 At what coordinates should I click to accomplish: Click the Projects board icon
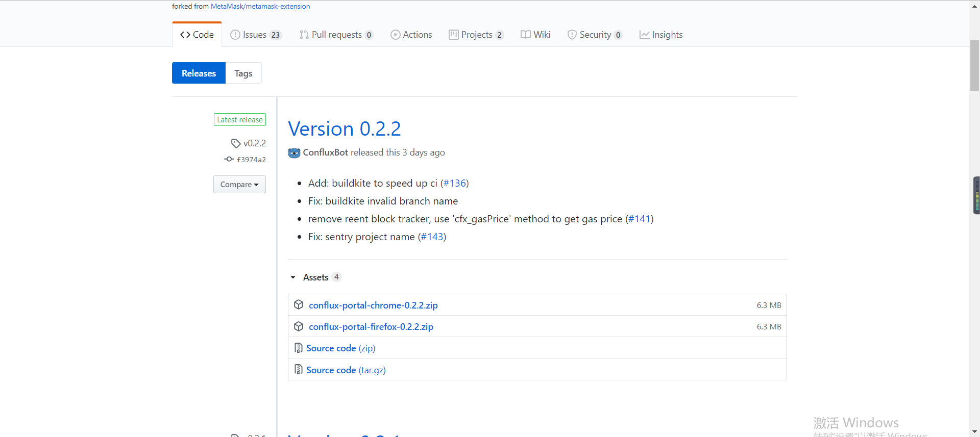point(454,35)
